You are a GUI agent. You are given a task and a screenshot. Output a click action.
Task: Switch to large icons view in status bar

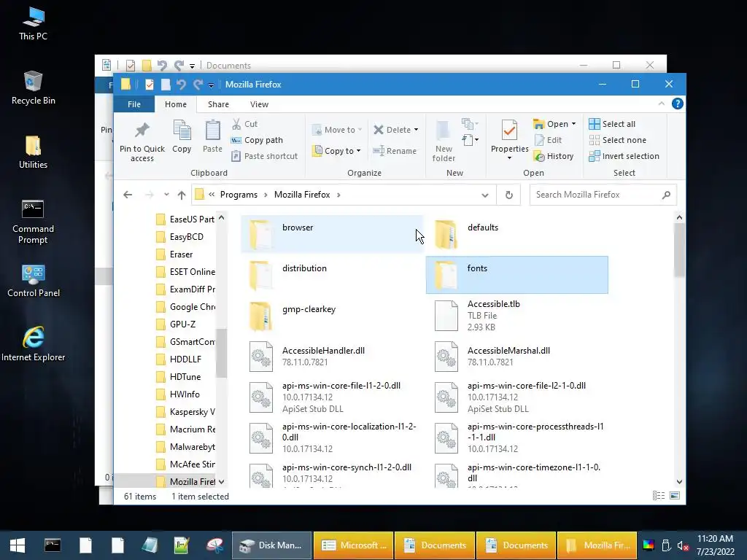(675, 496)
